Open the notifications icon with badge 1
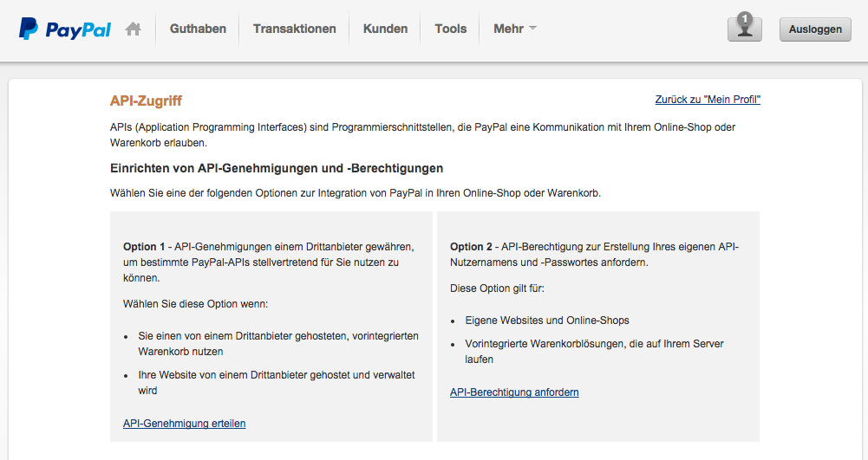The height and width of the screenshot is (460, 868). 745,28
